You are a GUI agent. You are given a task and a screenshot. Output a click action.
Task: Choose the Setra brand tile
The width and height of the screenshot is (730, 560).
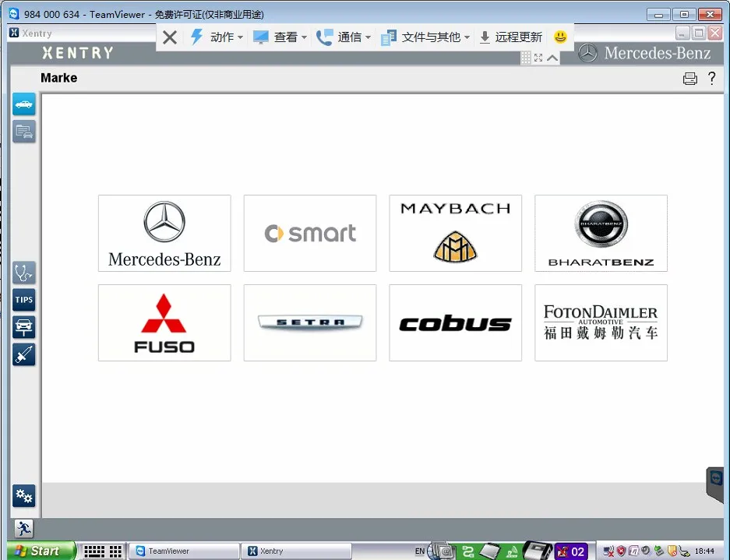(x=310, y=322)
